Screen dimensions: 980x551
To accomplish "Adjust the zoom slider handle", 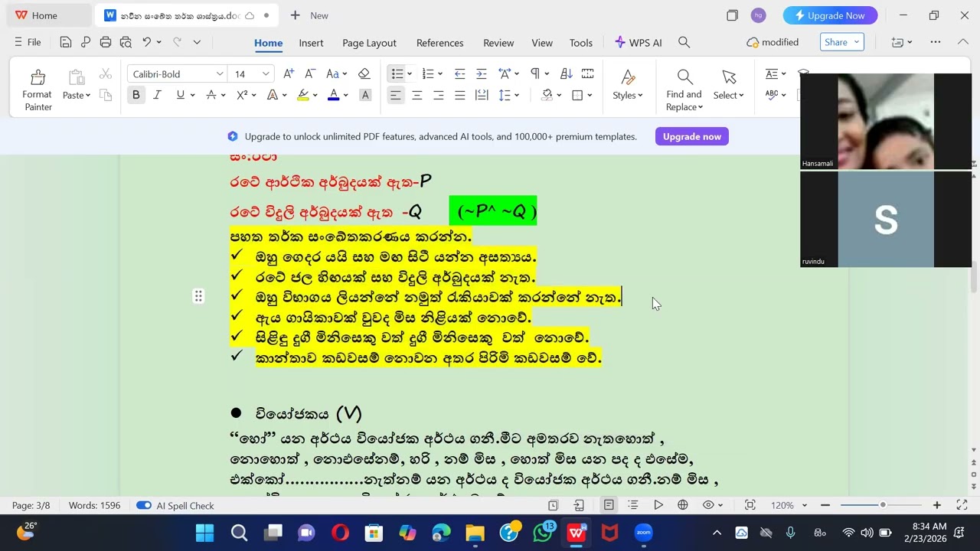I will [x=883, y=505].
